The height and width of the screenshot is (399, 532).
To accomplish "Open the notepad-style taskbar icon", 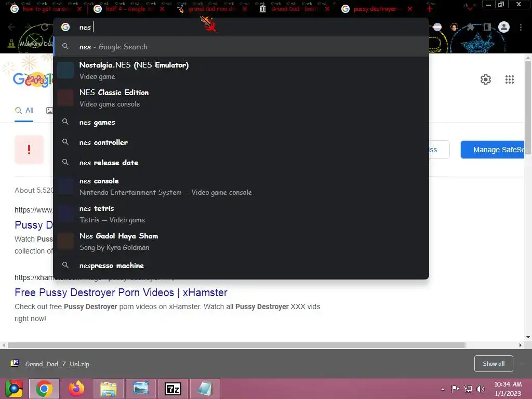I will click(x=205, y=389).
